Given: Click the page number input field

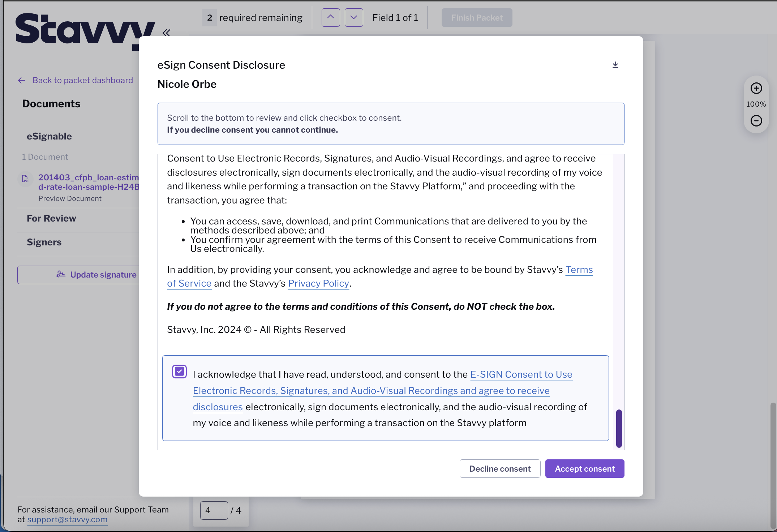Looking at the screenshot, I should 214,510.
